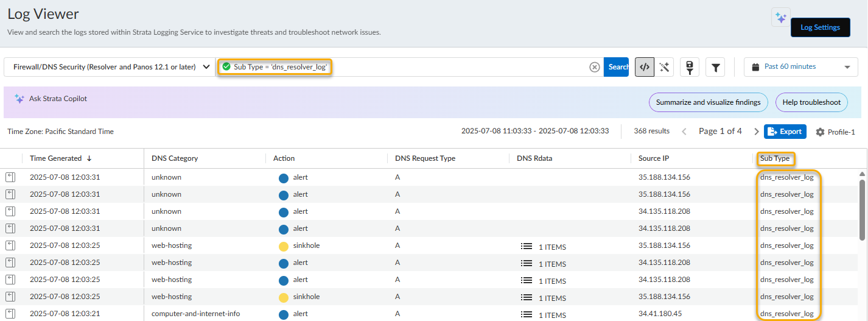Click the query code mode icon
Viewport: 868px width, 321px height.
[645, 67]
